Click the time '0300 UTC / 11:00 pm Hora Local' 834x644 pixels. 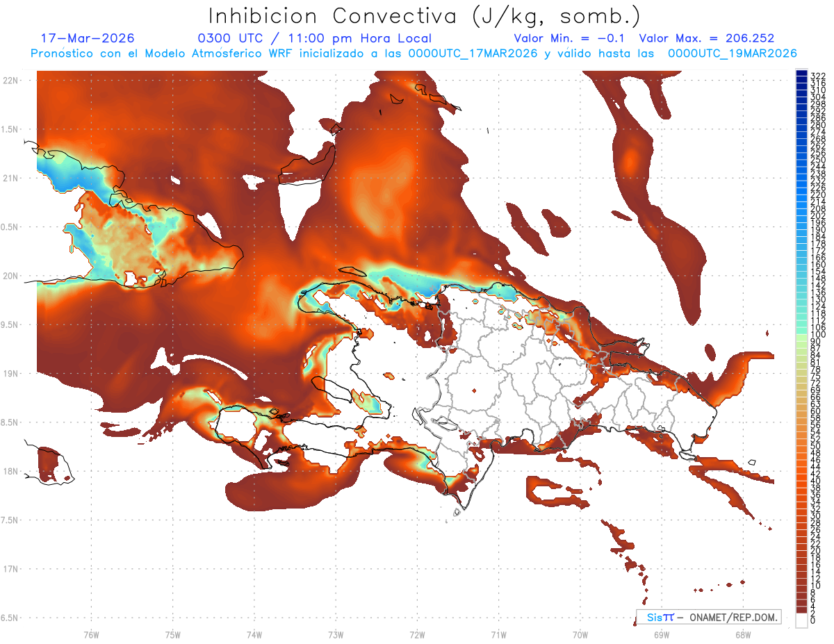(x=315, y=39)
